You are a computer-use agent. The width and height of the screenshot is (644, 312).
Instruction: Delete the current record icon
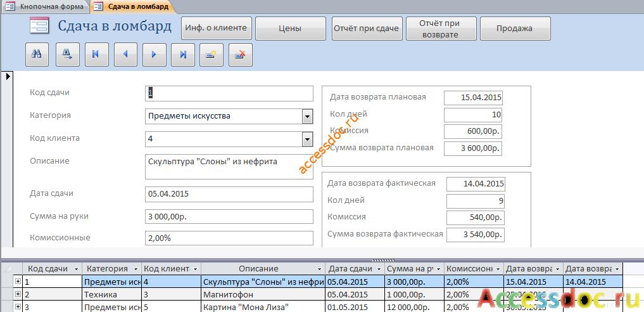pyautogui.click(x=240, y=55)
